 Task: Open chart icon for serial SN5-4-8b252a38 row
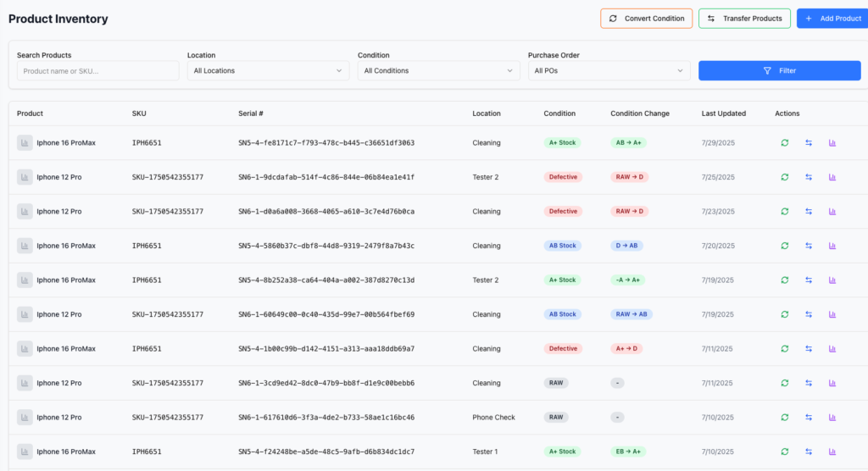pyautogui.click(x=832, y=280)
